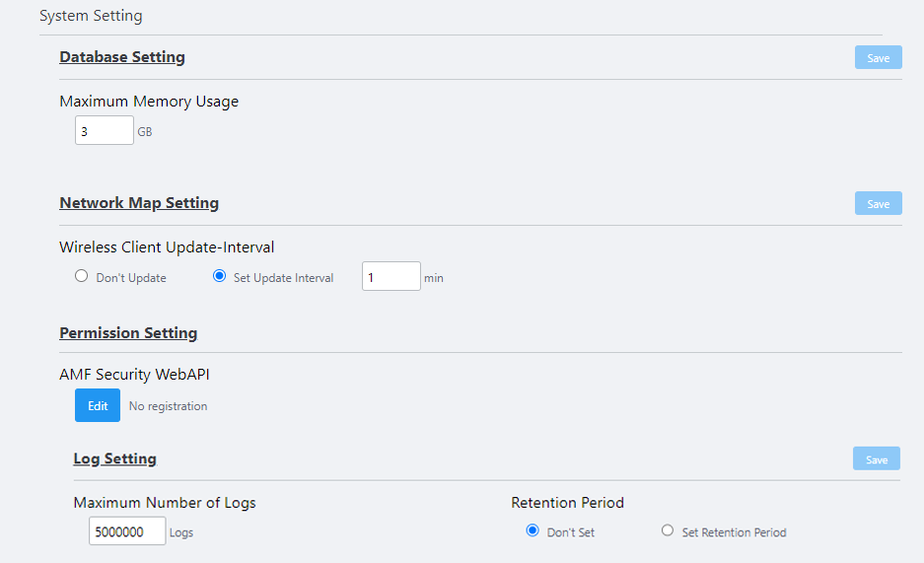Focus the update interval minutes field

click(391, 277)
